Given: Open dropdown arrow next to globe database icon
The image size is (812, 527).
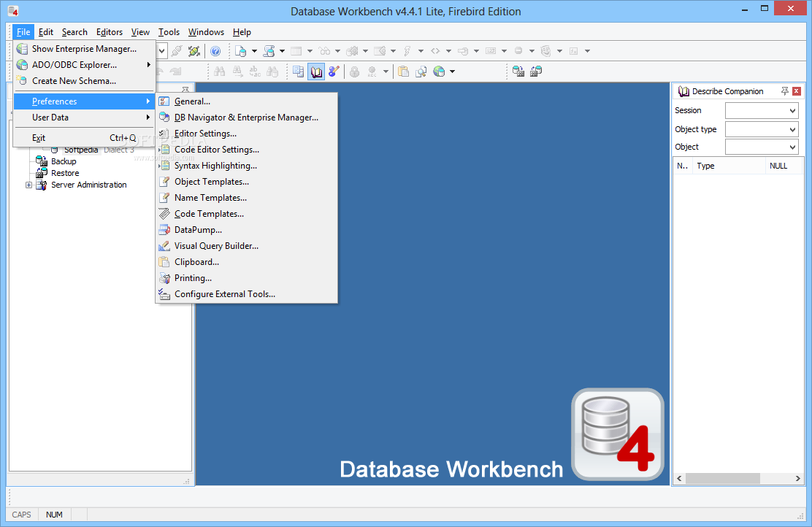Looking at the screenshot, I should pyautogui.click(x=452, y=72).
